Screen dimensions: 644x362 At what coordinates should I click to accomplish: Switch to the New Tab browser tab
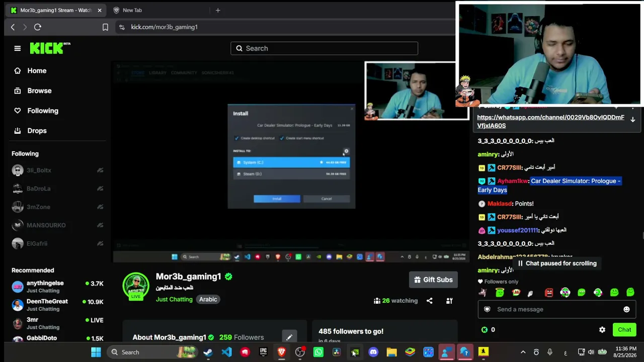(132, 10)
